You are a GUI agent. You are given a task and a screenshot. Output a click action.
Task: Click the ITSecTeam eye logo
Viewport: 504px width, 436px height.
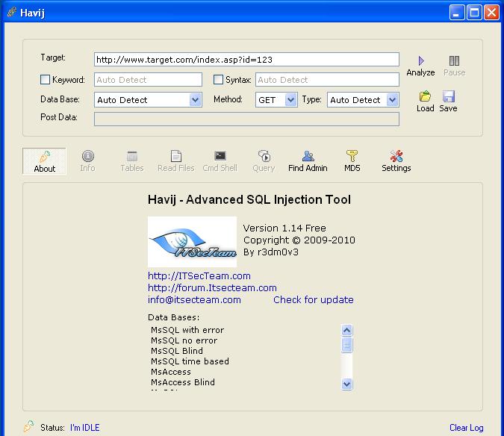click(x=192, y=242)
